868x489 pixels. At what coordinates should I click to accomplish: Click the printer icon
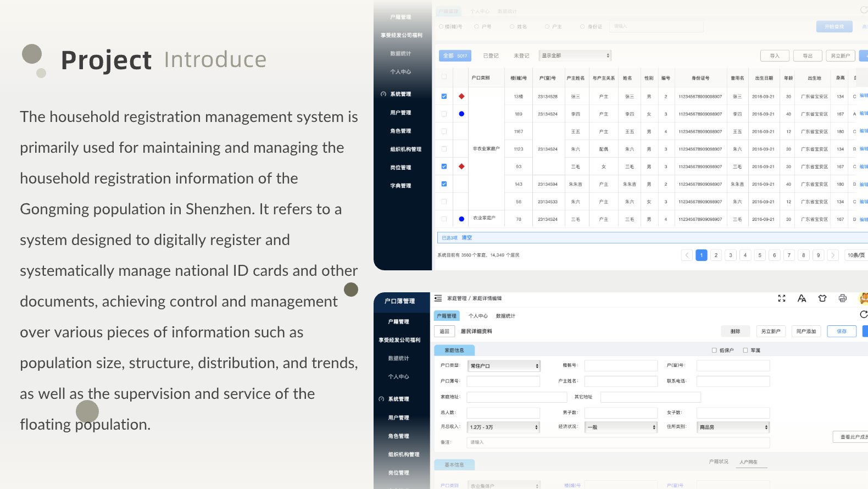(843, 298)
